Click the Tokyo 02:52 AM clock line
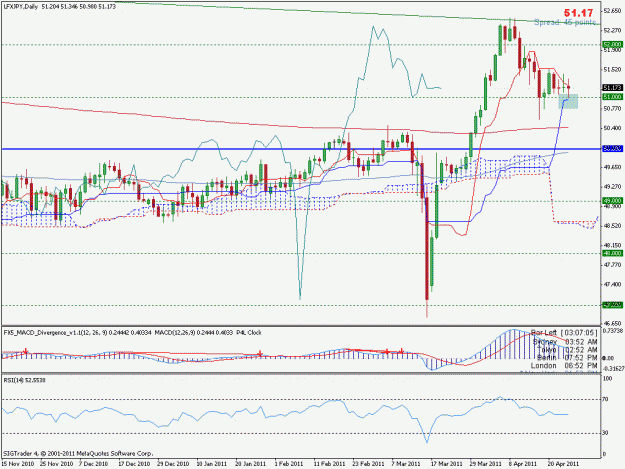 click(x=567, y=350)
